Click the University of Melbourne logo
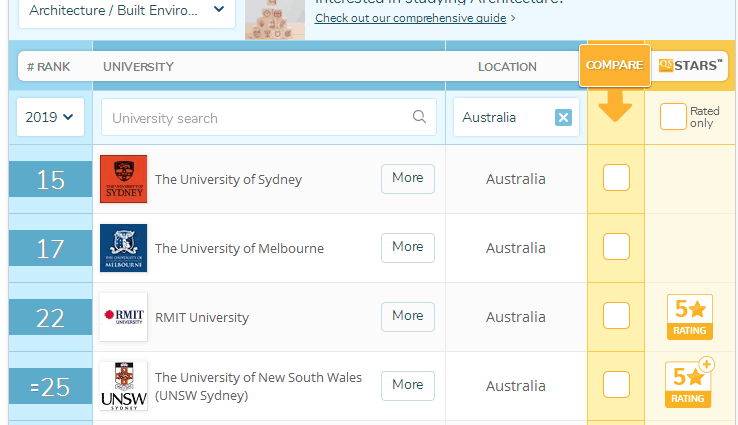This screenshot has width=738, height=425. 123,248
